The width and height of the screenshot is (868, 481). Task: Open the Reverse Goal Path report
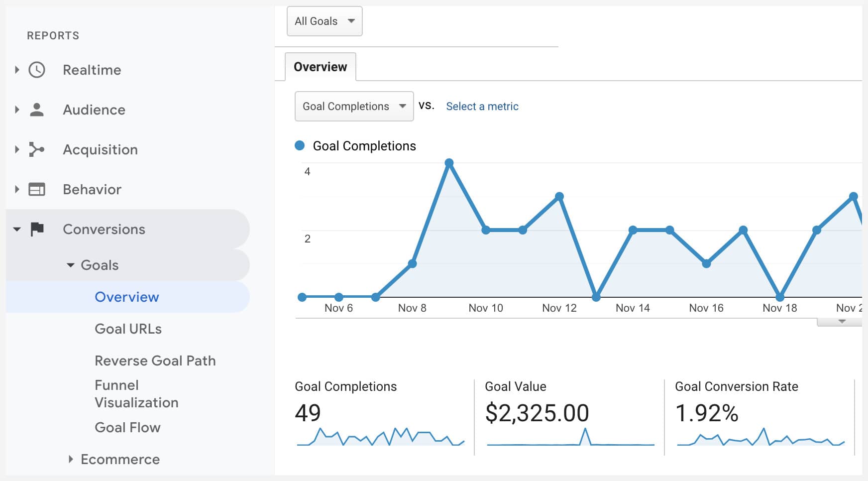[x=155, y=361]
